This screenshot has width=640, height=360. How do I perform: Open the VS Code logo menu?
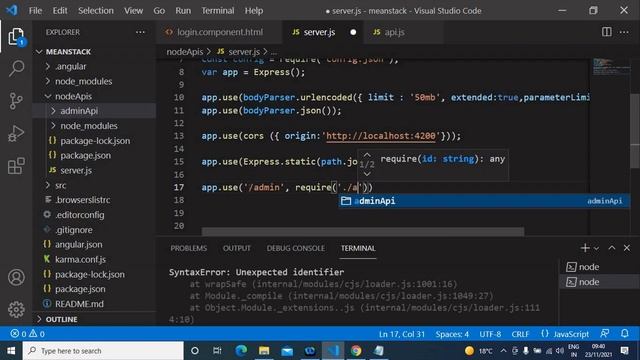pos(12,10)
